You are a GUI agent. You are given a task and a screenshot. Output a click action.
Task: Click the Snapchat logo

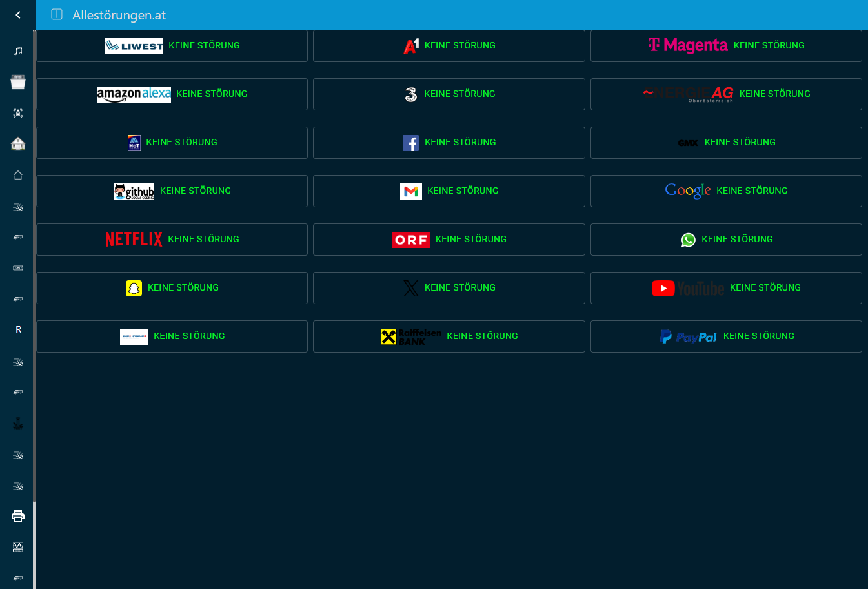[x=134, y=288]
